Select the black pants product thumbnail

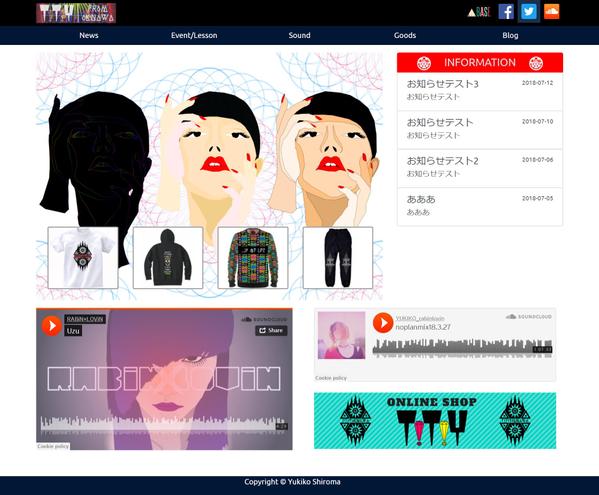click(x=338, y=258)
